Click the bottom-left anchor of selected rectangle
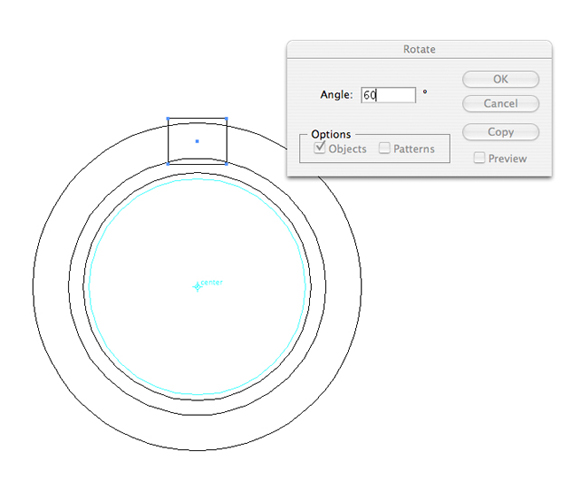The height and width of the screenshot is (481, 580). [168, 164]
